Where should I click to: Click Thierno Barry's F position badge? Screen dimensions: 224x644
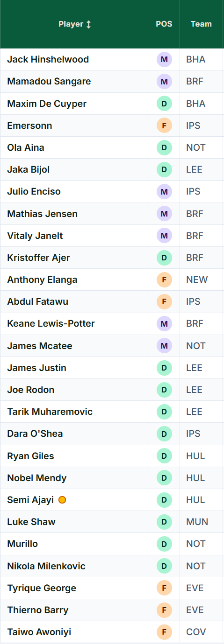tap(164, 610)
